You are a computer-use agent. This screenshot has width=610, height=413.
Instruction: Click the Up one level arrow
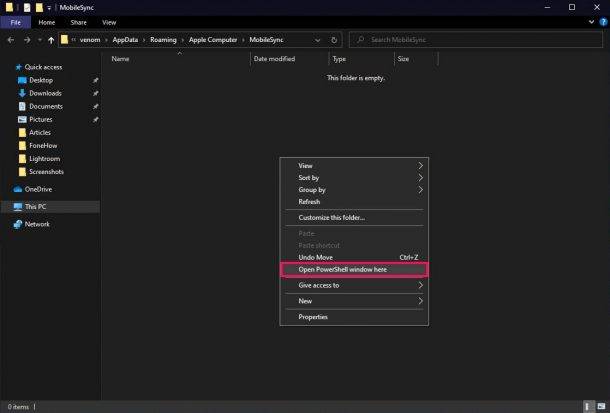click(51, 40)
